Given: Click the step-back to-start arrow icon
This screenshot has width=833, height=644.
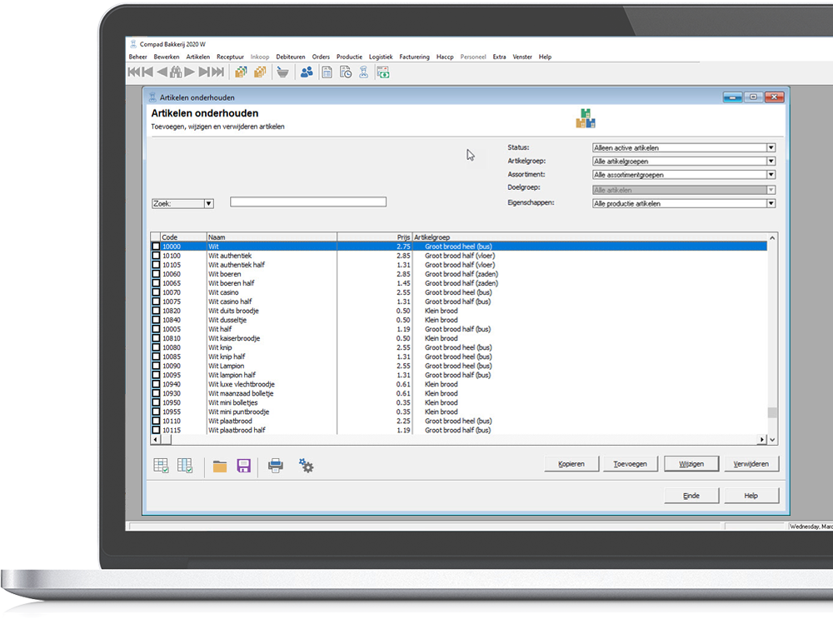Looking at the screenshot, I should tap(148, 72).
